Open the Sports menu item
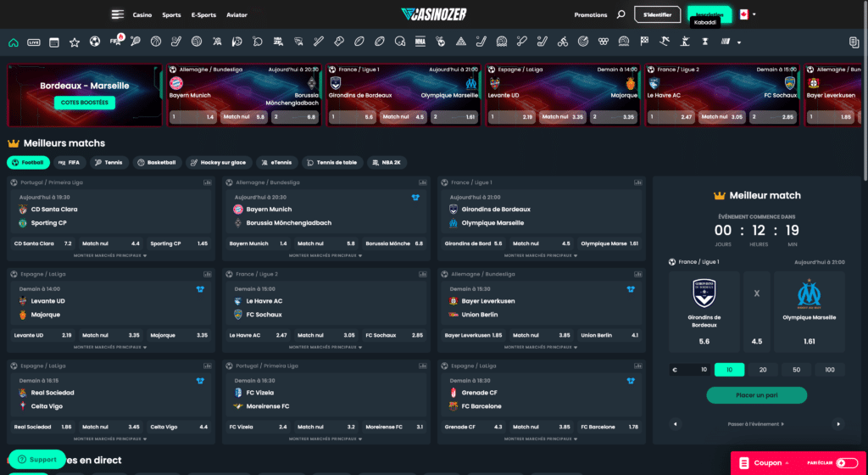This screenshot has height=475, width=868. (171, 15)
